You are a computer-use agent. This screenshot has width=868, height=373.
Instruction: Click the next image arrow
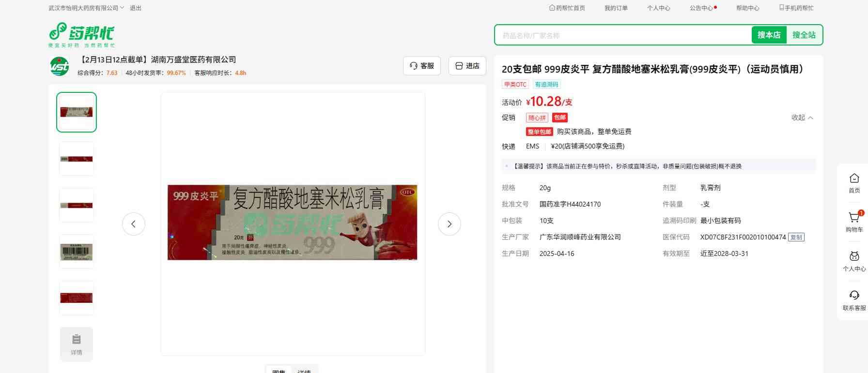click(x=449, y=224)
